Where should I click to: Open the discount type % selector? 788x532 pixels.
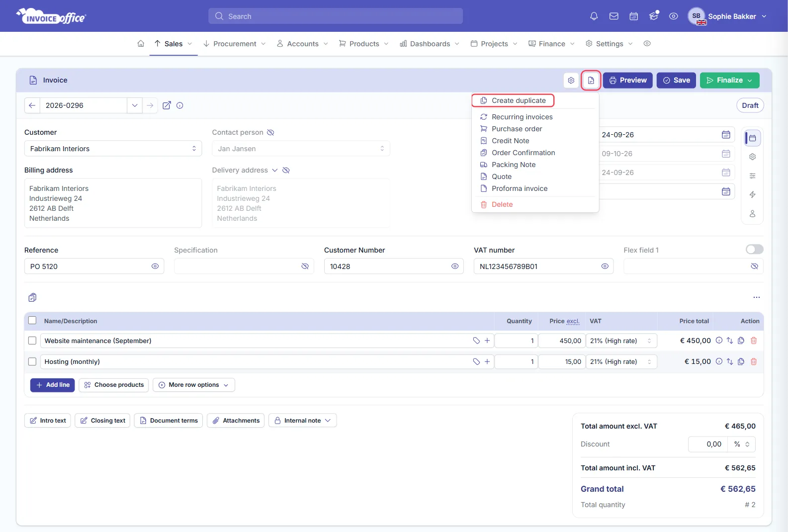pos(742,444)
